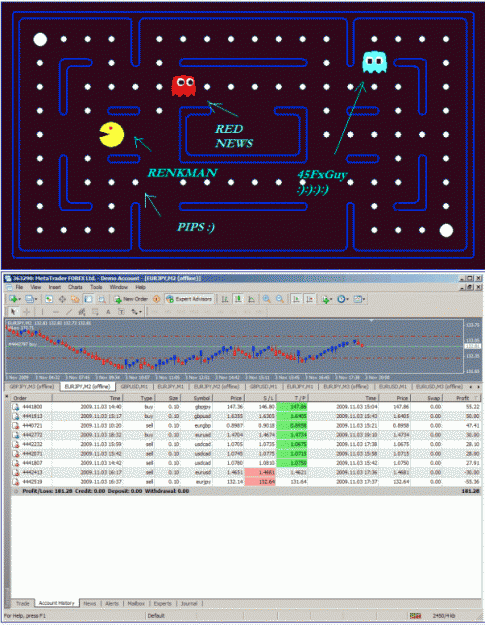Select the Equidistant Channel tool
Image resolution: width=485 pixels, height=625 pixels.
coord(82,312)
